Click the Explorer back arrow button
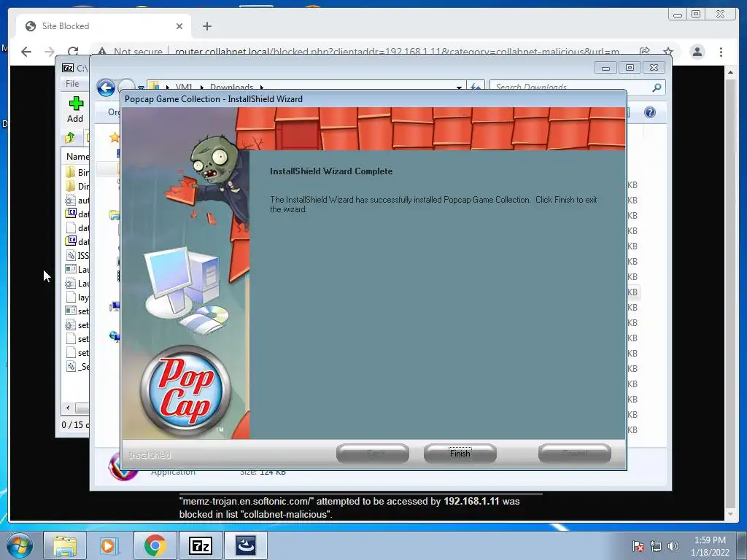Screen dimensions: 747x560 [x=106, y=88]
